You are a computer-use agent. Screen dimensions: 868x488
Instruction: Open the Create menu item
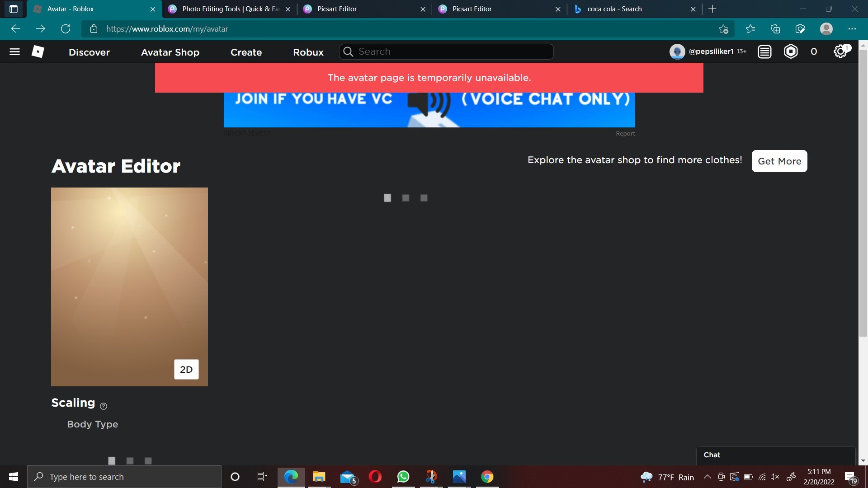point(246,52)
